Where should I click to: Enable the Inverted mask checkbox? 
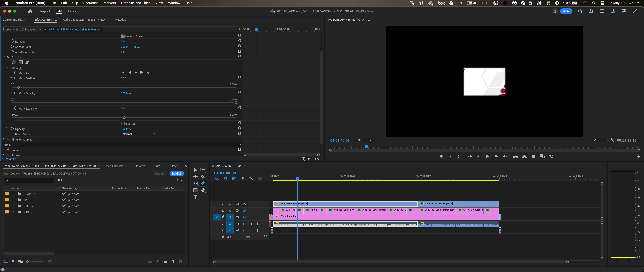[x=123, y=124]
